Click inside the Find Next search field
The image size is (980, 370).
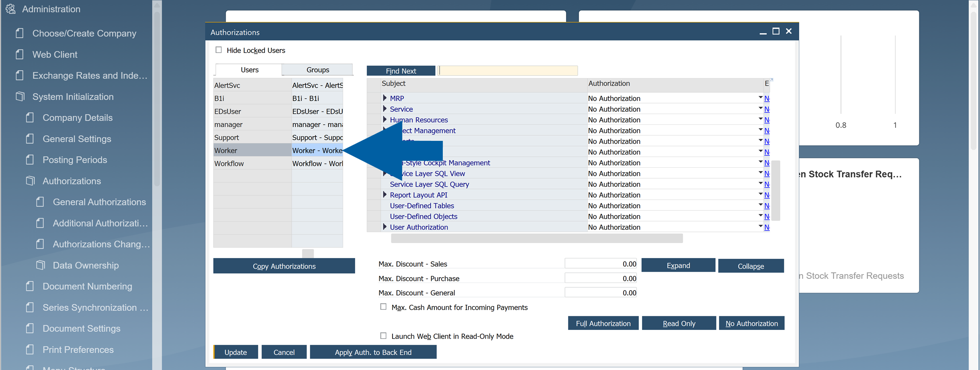tap(507, 70)
